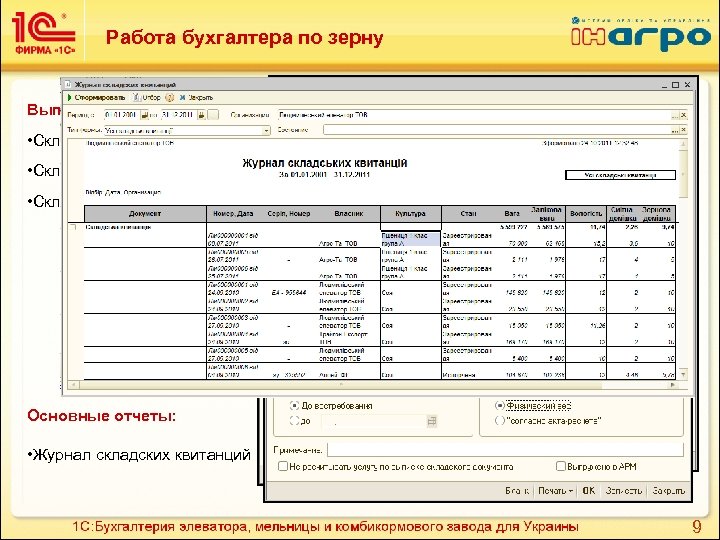Select the Физический вес radio button
The image size is (720, 540).
500,405
